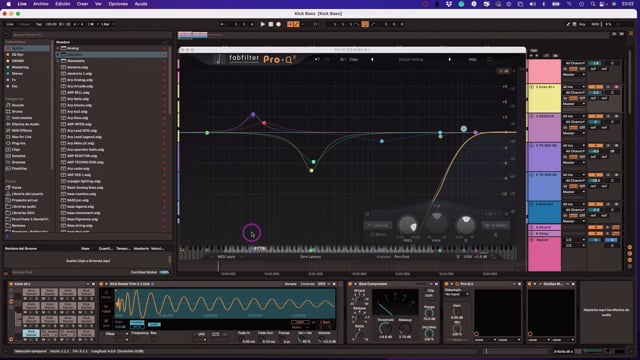The width and height of the screenshot is (640, 360).
Task: Click the Zero Latency processing mode button
Action: tap(311, 257)
